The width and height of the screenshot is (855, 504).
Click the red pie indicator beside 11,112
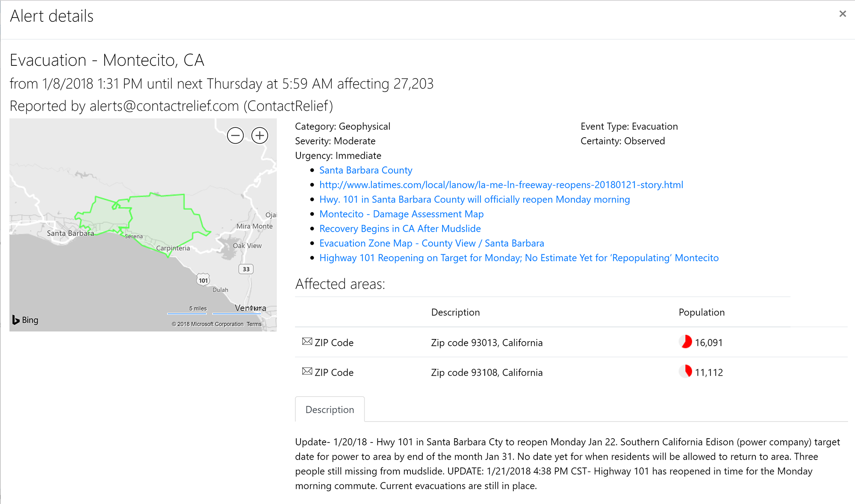pyautogui.click(x=685, y=371)
